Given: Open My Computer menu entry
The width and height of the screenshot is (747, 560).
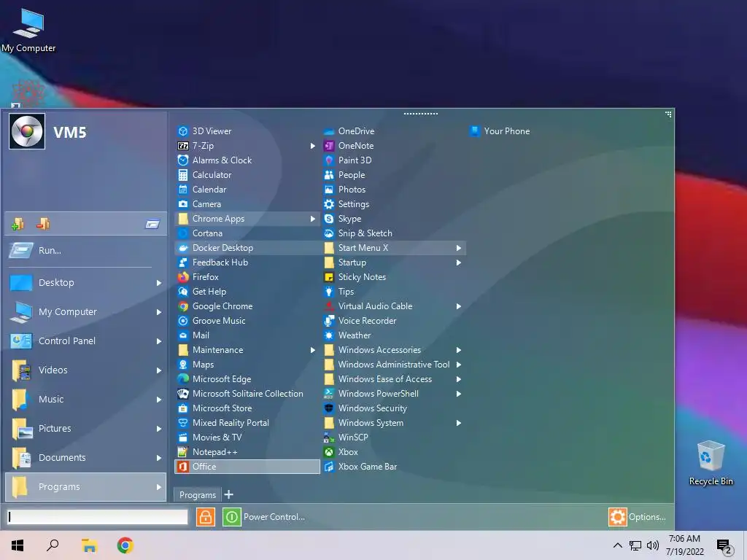Looking at the screenshot, I should pos(86,311).
